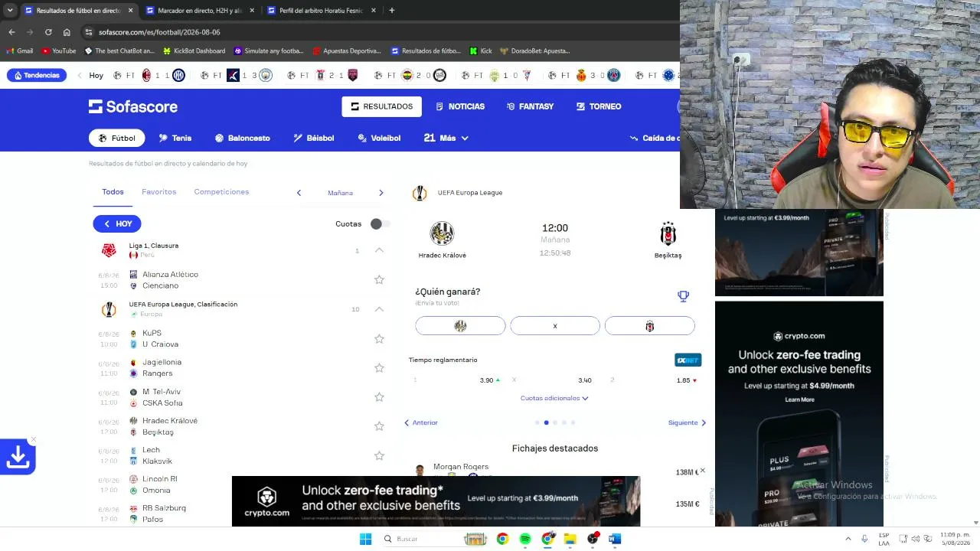
Task: Switch to the Competiciones tab
Action: coord(221,192)
